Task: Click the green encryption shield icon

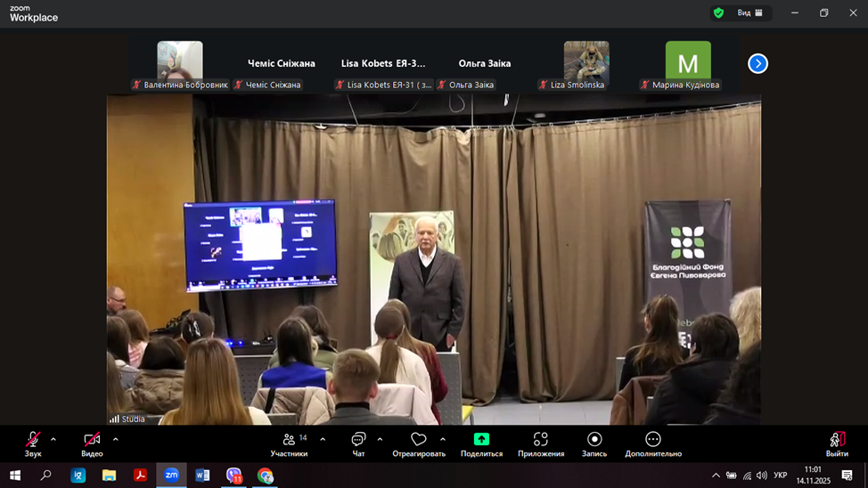Action: (x=718, y=12)
